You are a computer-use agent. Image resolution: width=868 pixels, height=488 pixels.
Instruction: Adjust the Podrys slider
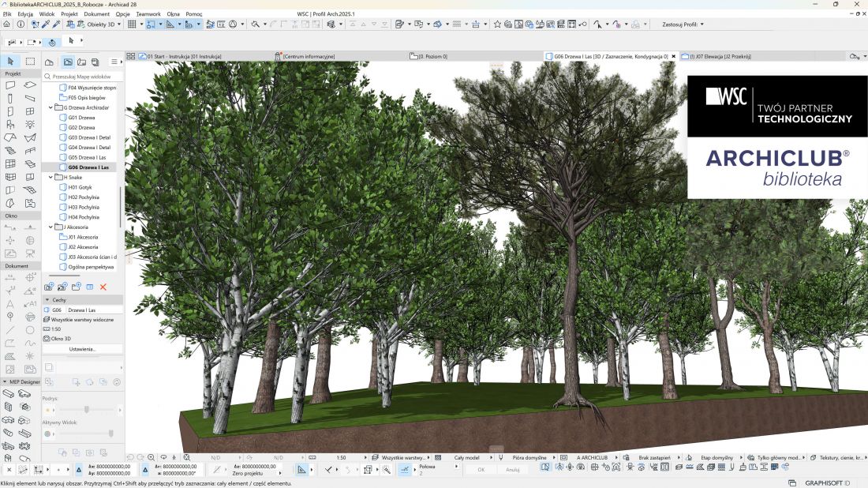click(86, 410)
